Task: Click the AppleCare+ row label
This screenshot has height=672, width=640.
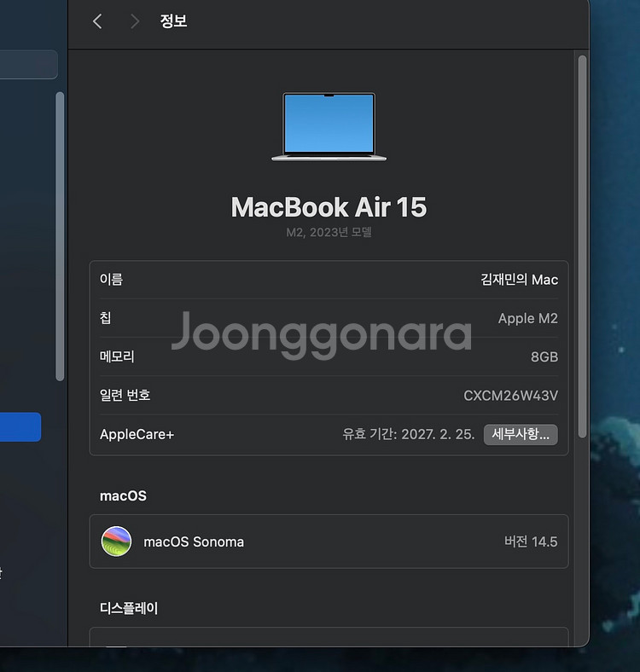Action: click(x=137, y=435)
